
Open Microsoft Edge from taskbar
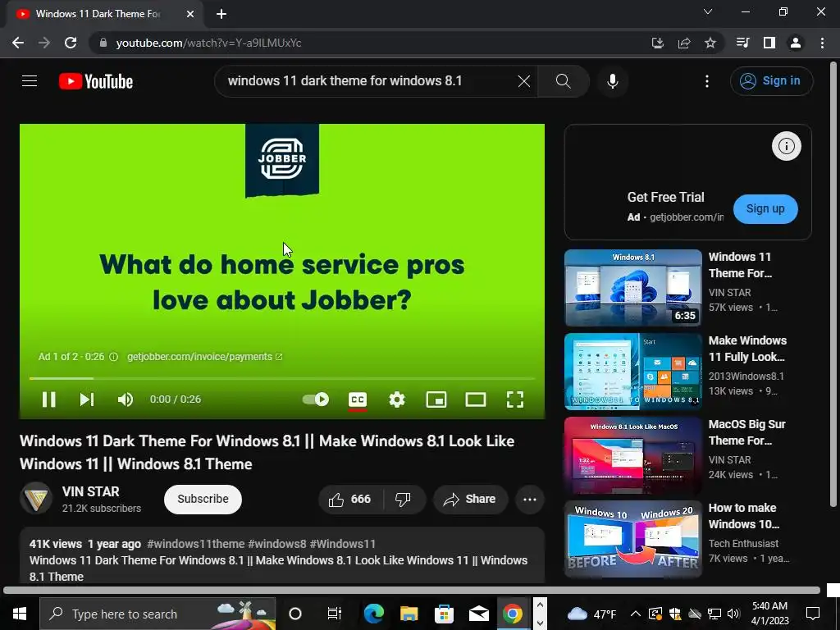coord(374,614)
